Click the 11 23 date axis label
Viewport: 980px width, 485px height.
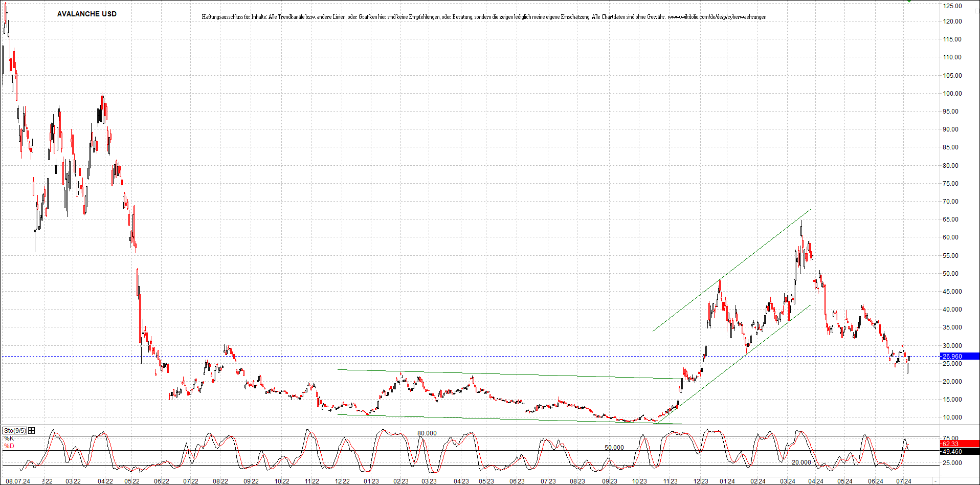(x=670, y=481)
